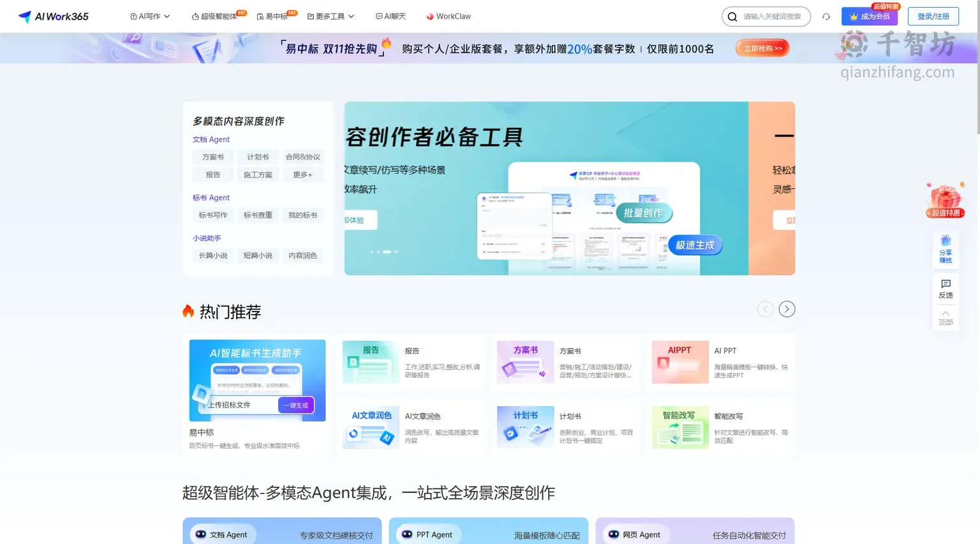Screen dimensions: 980x544
Task: Select the 标书写作 tag
Action: (213, 215)
